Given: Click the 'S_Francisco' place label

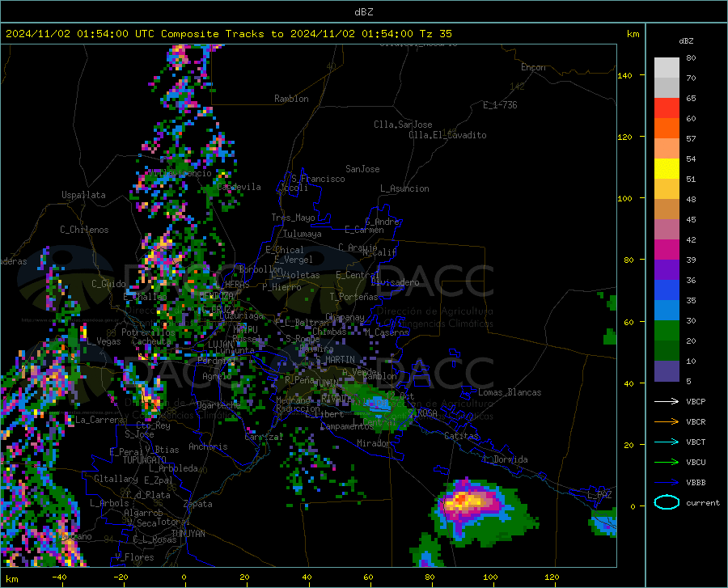Looking at the screenshot, I should [x=318, y=179].
